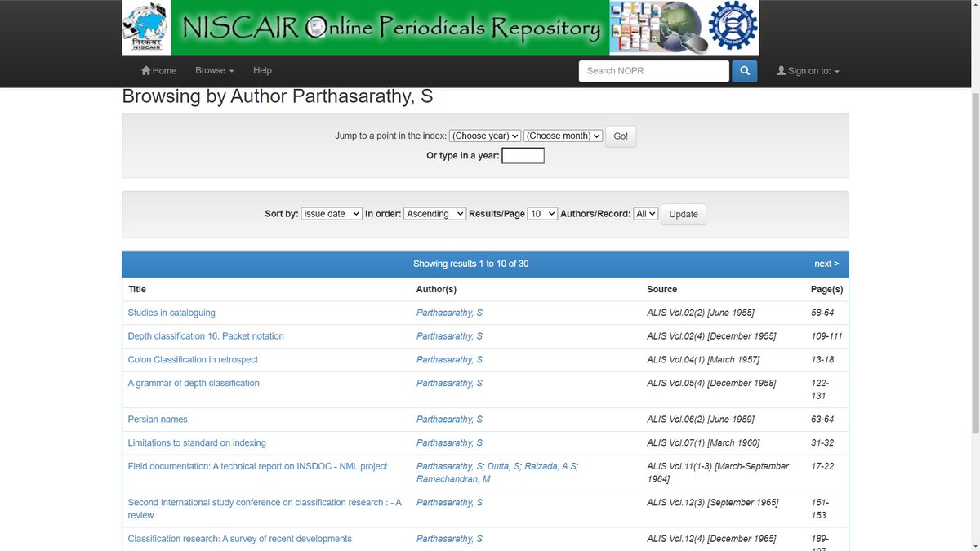
Task: Open the Sort by dropdown
Action: click(x=332, y=214)
